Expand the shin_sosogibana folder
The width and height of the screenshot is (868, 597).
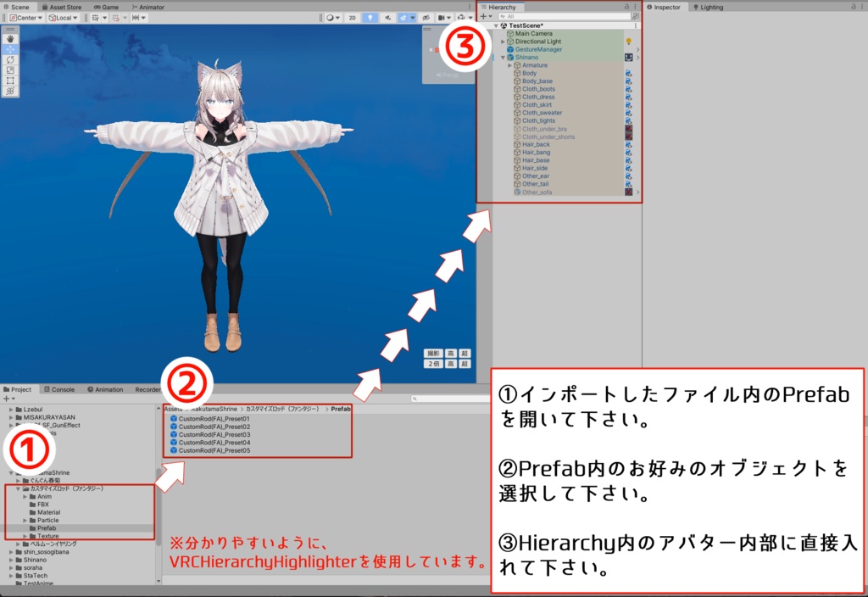coord(11,552)
